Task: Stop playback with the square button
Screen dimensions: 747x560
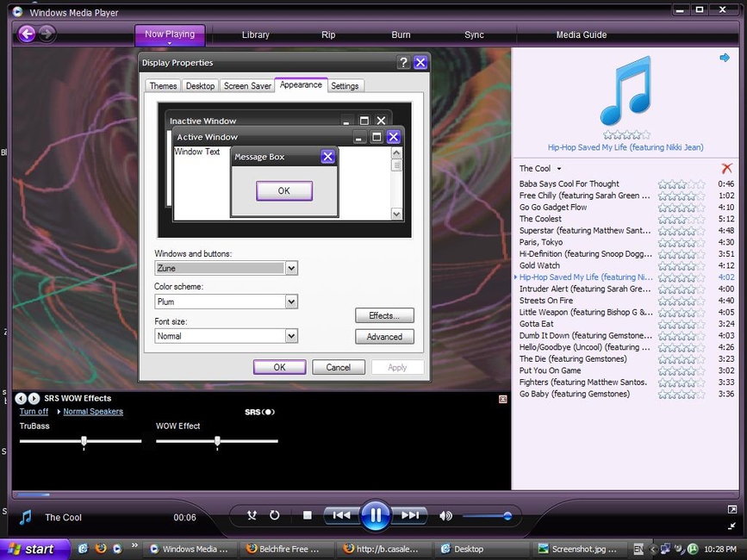Action: [x=308, y=515]
